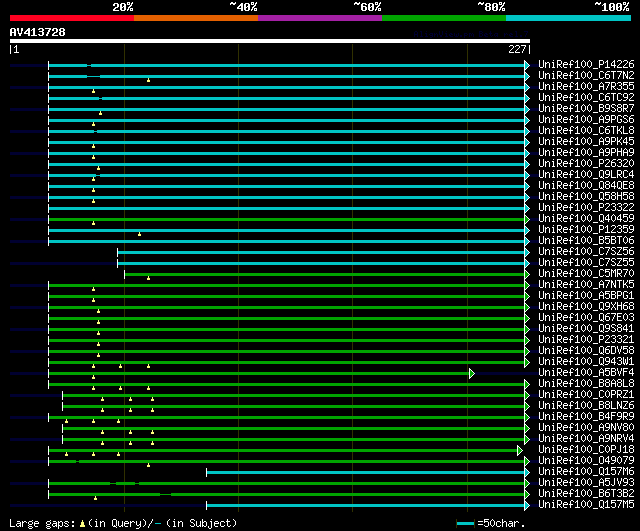This screenshot has height=531, width=640.
Task: Click the green alignment bar for C5MR70
Action: (325, 274)
